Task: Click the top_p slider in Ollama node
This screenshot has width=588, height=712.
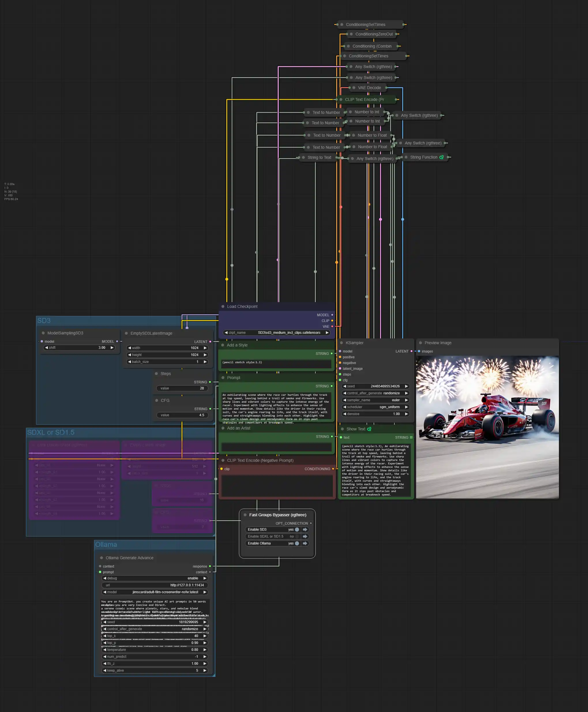Action: (x=155, y=643)
